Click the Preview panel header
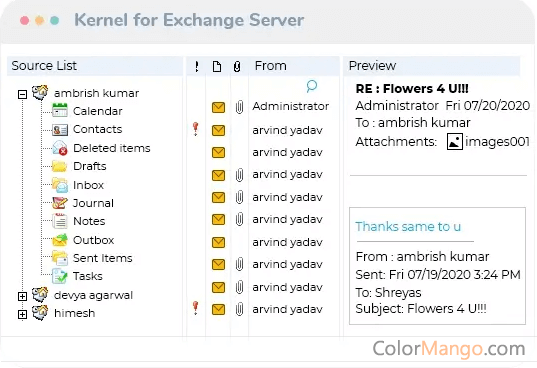537x368 pixels. pyautogui.click(x=432, y=66)
